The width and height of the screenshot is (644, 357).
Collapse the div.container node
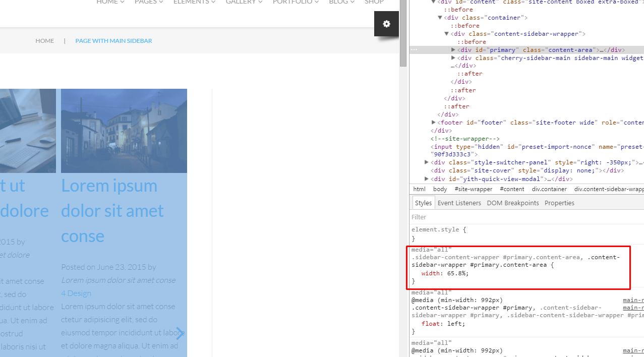(440, 17)
